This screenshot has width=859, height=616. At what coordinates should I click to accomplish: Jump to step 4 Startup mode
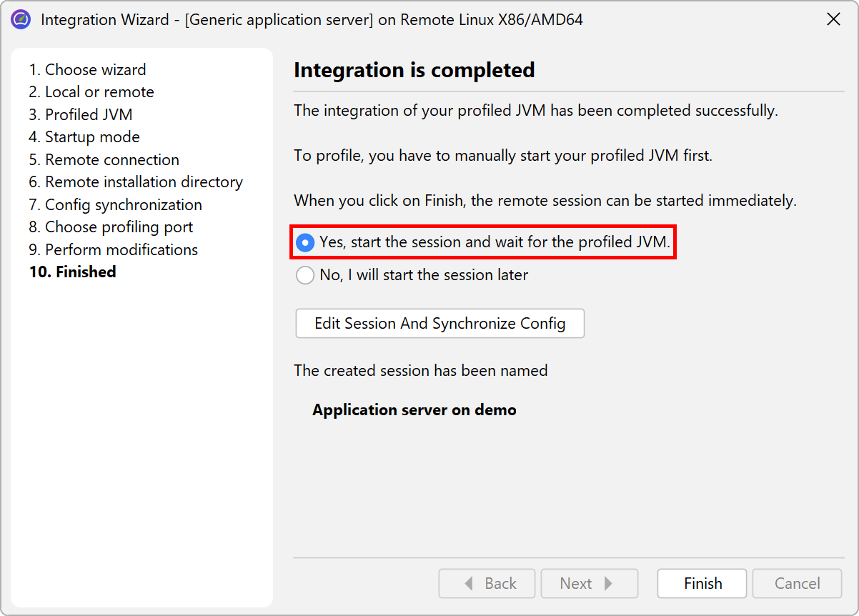(x=84, y=137)
